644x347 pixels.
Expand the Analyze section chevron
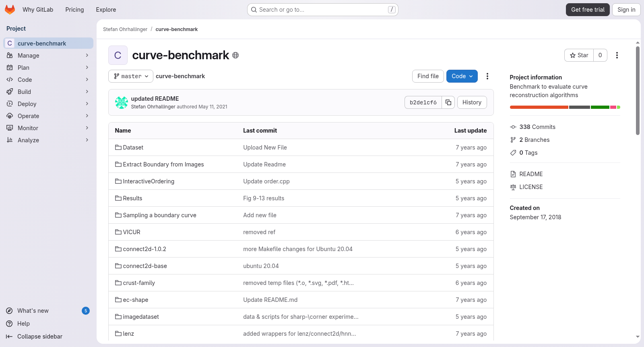click(x=87, y=140)
